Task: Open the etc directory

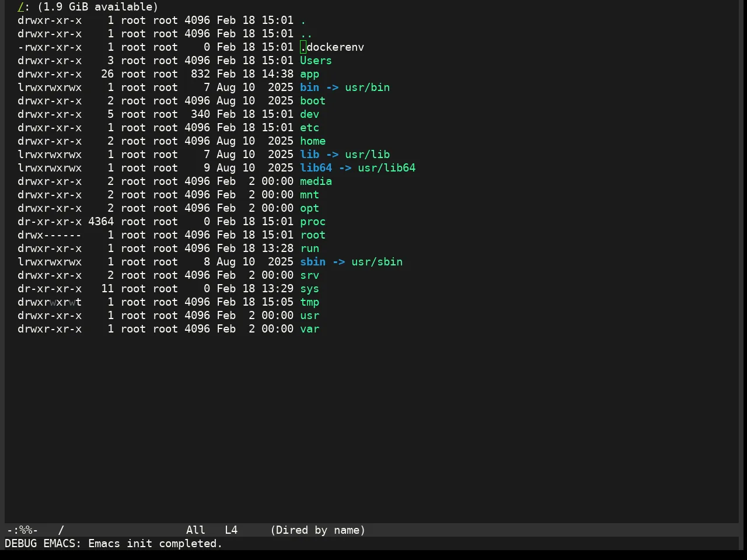Action: [309, 128]
